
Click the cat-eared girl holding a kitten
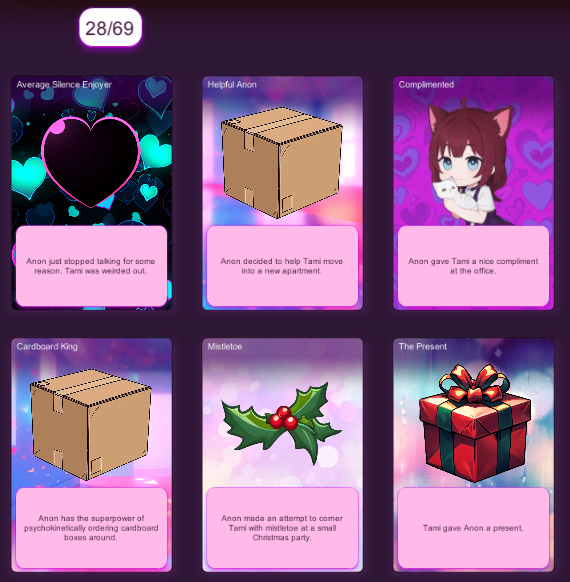point(470,161)
